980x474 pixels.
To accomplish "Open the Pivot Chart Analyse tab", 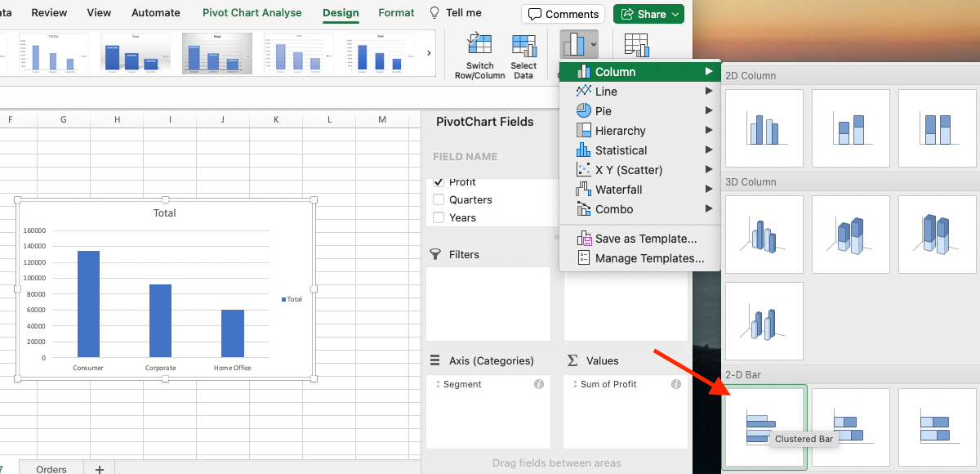I will pyautogui.click(x=252, y=13).
